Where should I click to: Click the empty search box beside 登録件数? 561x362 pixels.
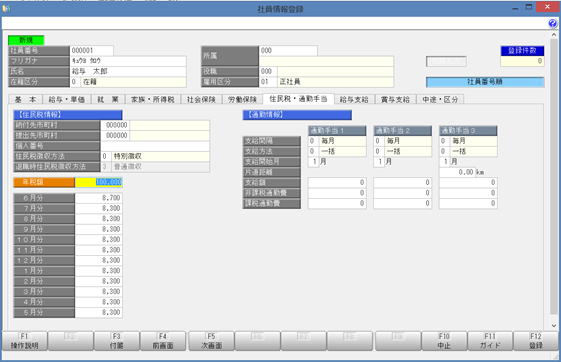tap(446, 62)
